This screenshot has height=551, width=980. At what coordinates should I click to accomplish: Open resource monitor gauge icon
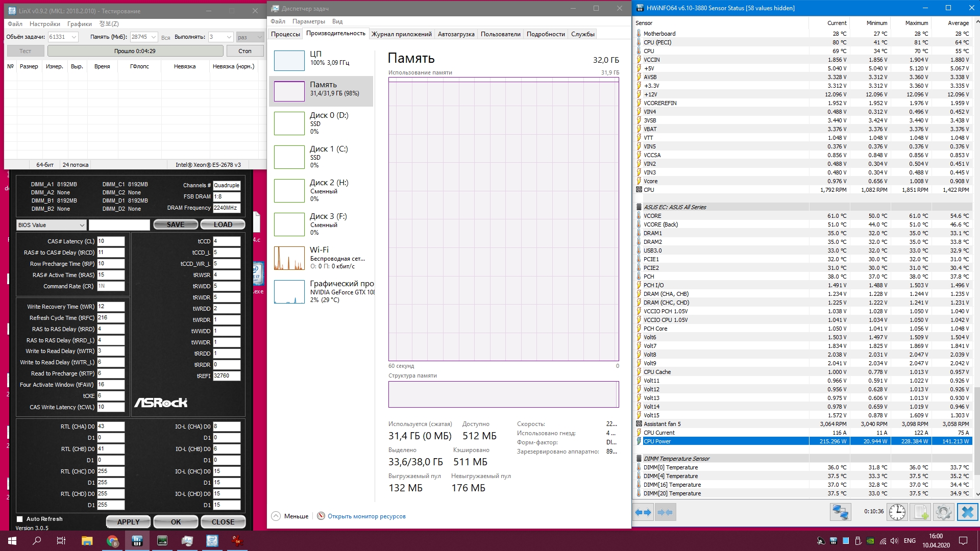click(321, 516)
